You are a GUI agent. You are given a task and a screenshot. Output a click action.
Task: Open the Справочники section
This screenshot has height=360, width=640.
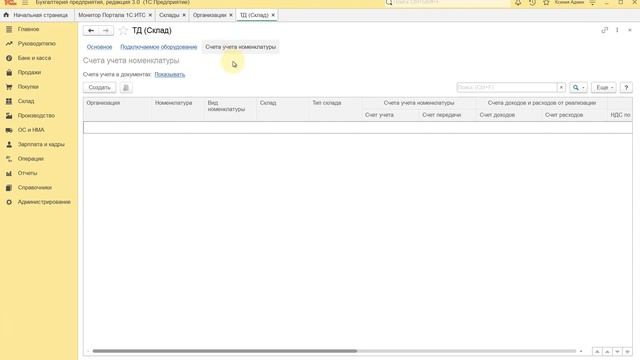35,188
